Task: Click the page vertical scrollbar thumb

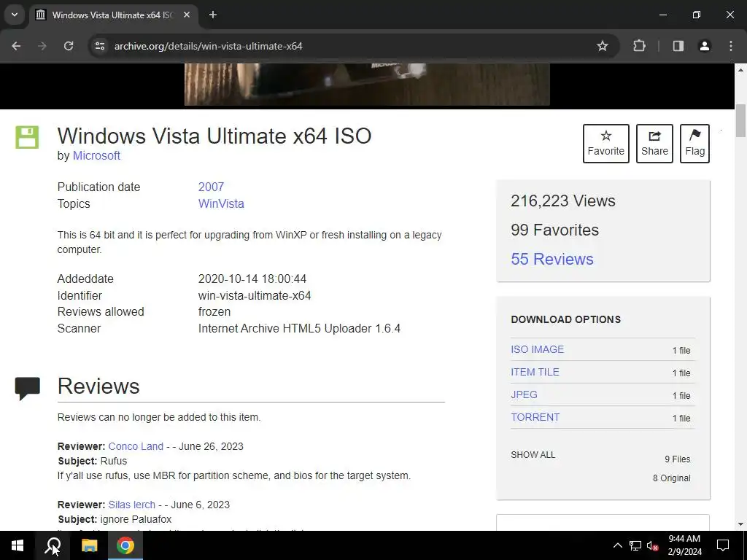Action: pyautogui.click(x=740, y=120)
